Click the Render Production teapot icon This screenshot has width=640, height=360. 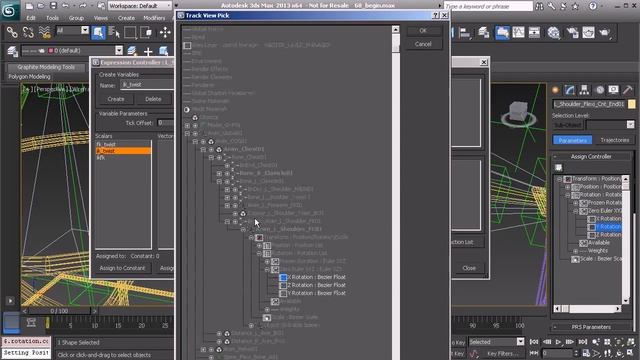[x=604, y=33]
